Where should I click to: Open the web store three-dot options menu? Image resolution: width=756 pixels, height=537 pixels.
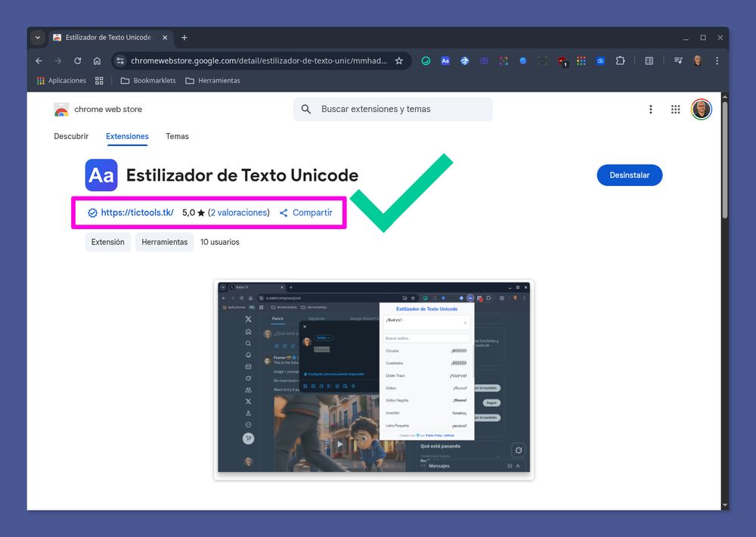tap(650, 110)
